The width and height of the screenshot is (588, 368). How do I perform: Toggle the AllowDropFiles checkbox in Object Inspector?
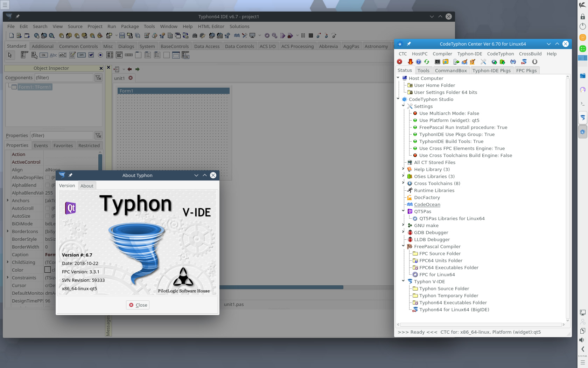(x=47, y=177)
